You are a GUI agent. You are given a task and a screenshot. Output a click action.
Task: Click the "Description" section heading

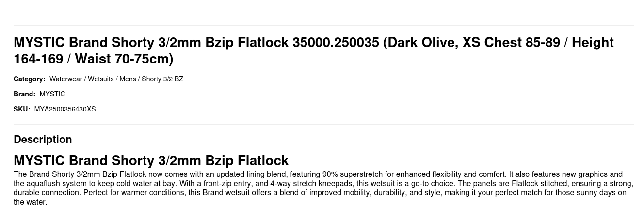click(43, 139)
